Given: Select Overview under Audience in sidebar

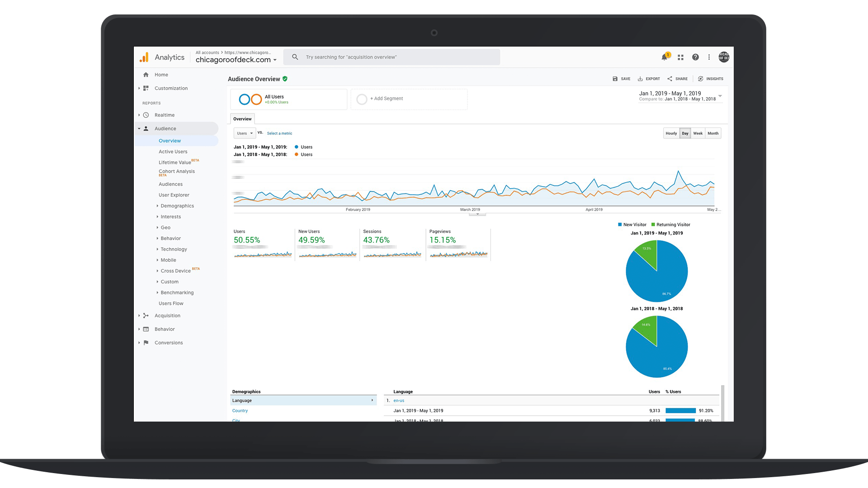Looking at the screenshot, I should pos(170,141).
